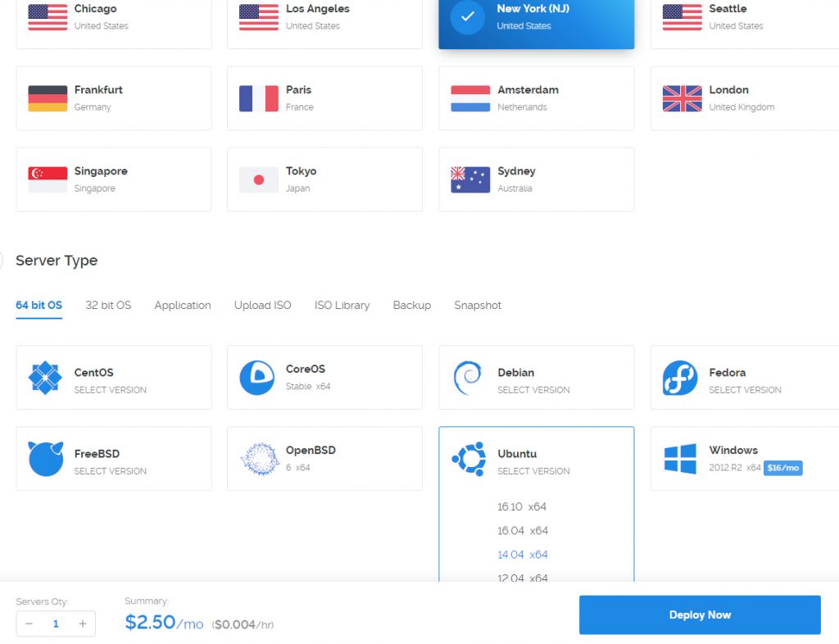The height and width of the screenshot is (644, 839).
Task: Click the $2.50/mo summary price
Action: 164,622
